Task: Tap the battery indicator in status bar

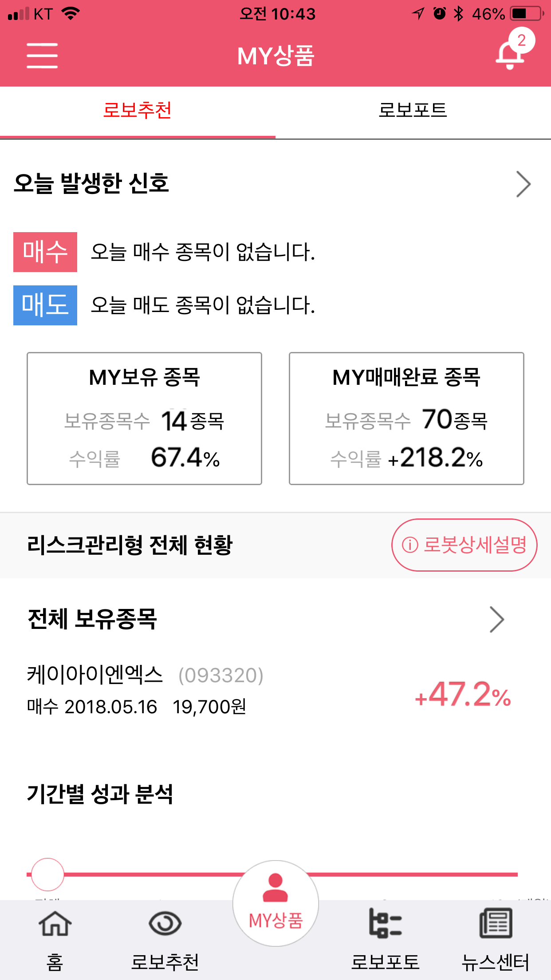Action: pos(527,14)
